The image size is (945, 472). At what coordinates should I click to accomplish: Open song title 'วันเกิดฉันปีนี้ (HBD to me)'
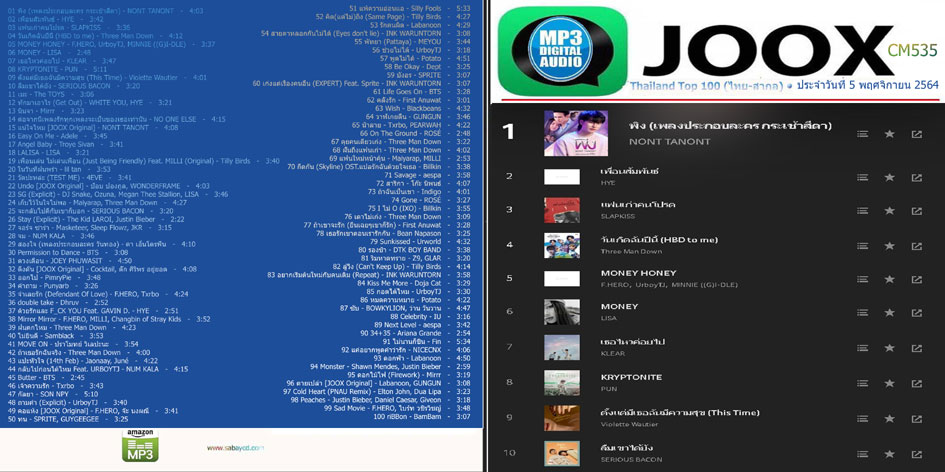[659, 240]
